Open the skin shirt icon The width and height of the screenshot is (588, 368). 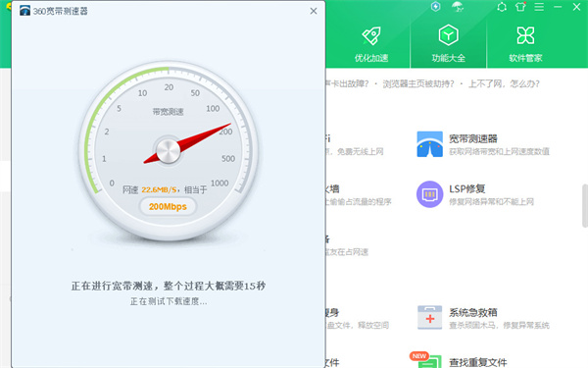click(520, 7)
